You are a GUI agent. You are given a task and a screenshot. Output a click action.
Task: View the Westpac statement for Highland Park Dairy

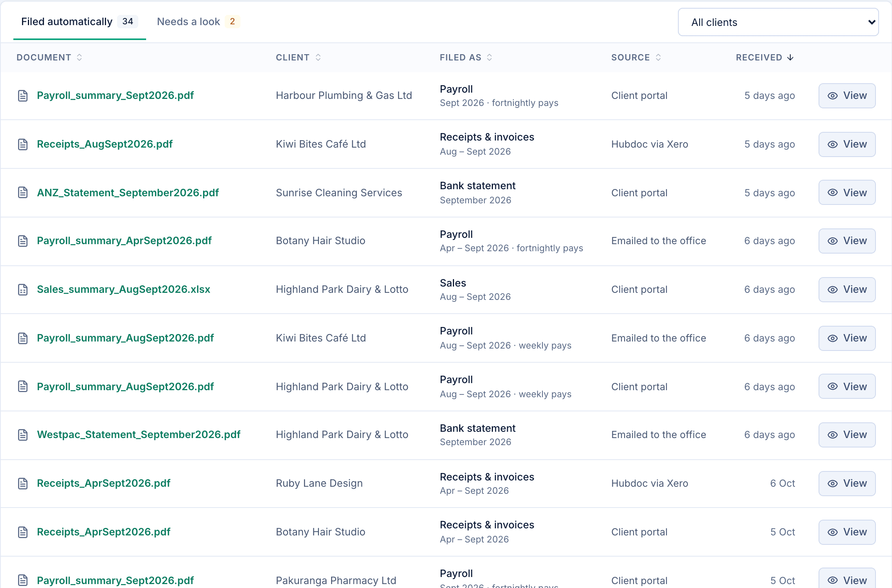pyautogui.click(x=847, y=435)
